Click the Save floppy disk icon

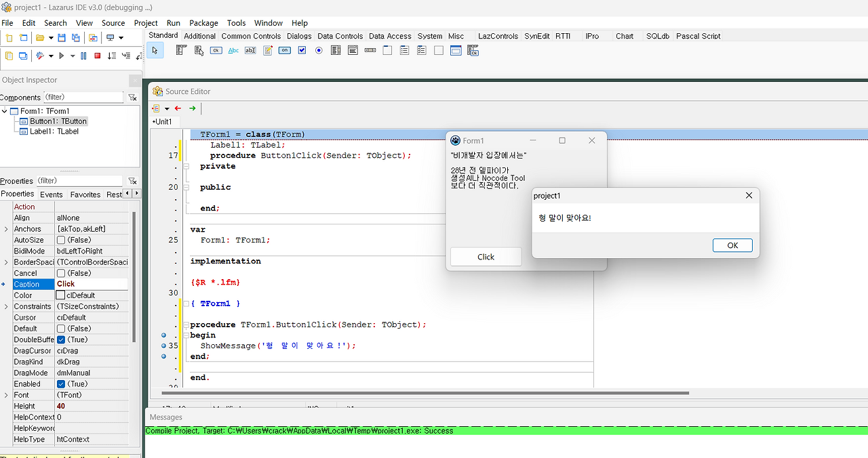point(62,38)
